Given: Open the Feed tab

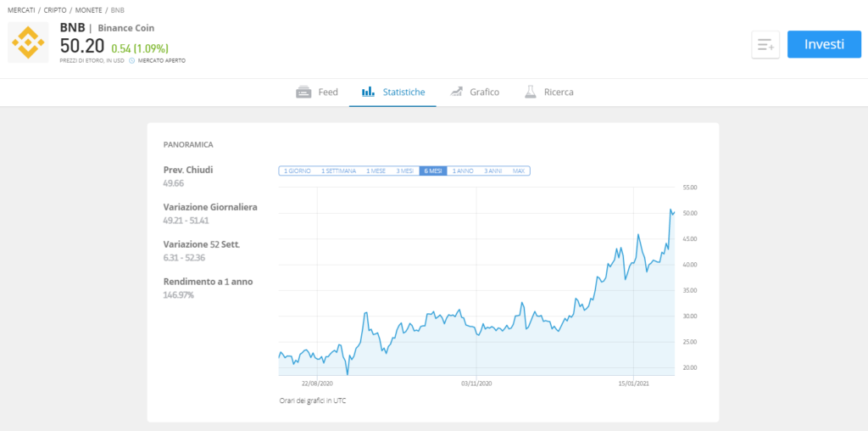Looking at the screenshot, I should [317, 92].
